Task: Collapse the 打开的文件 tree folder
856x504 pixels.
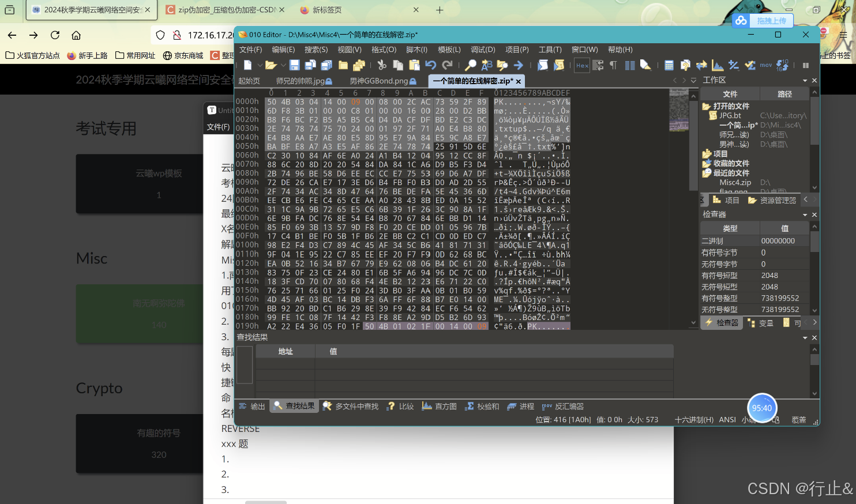Action: pyautogui.click(x=706, y=106)
